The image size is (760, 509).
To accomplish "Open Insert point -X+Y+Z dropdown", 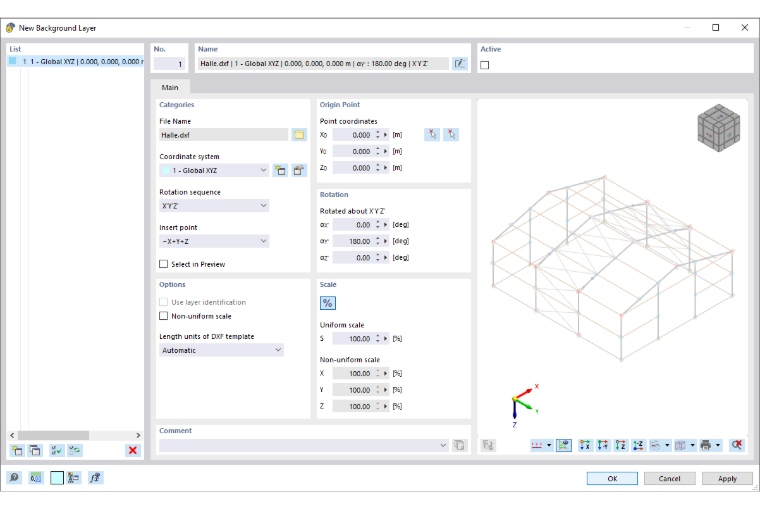I will pos(214,241).
